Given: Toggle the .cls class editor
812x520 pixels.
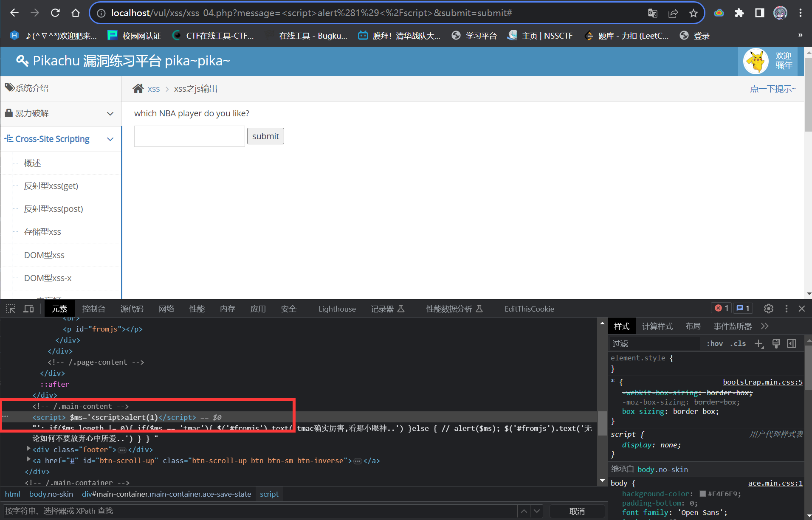Looking at the screenshot, I should tap(738, 343).
